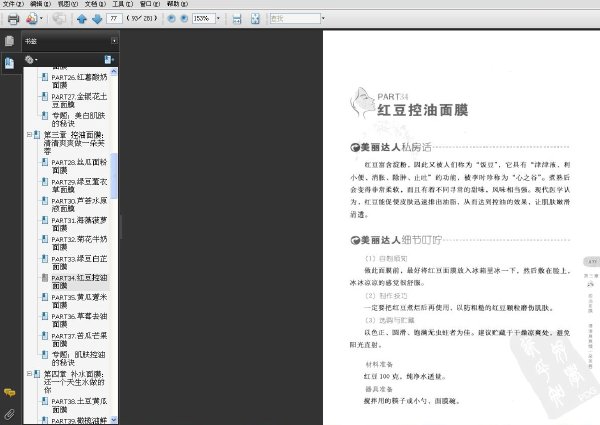Collapse the 第三章 控油面膜 chapter node
The height and width of the screenshot is (425, 600).
pyautogui.click(x=29, y=135)
